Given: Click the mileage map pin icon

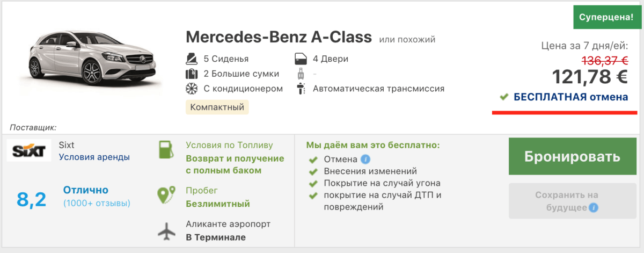Looking at the screenshot, I should pyautogui.click(x=166, y=196).
